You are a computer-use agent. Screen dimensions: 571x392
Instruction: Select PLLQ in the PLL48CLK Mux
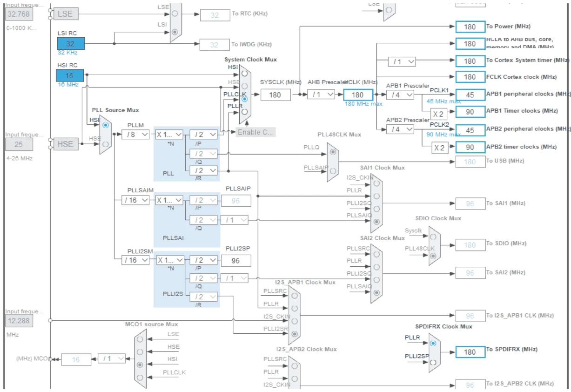click(x=332, y=152)
